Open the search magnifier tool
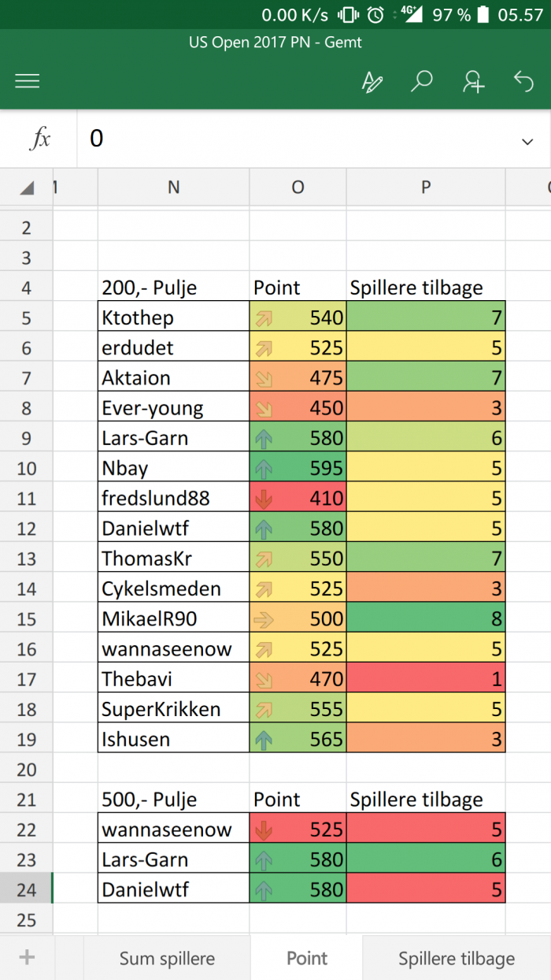This screenshot has height=980, width=551. click(x=423, y=80)
